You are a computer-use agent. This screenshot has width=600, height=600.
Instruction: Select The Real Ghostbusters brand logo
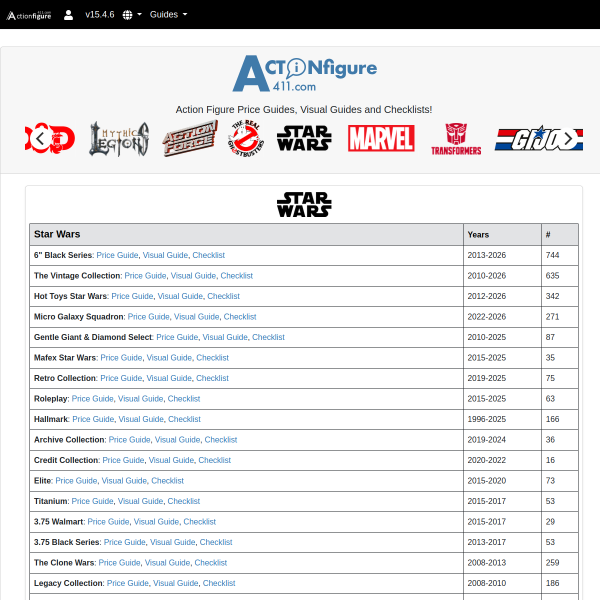246,138
